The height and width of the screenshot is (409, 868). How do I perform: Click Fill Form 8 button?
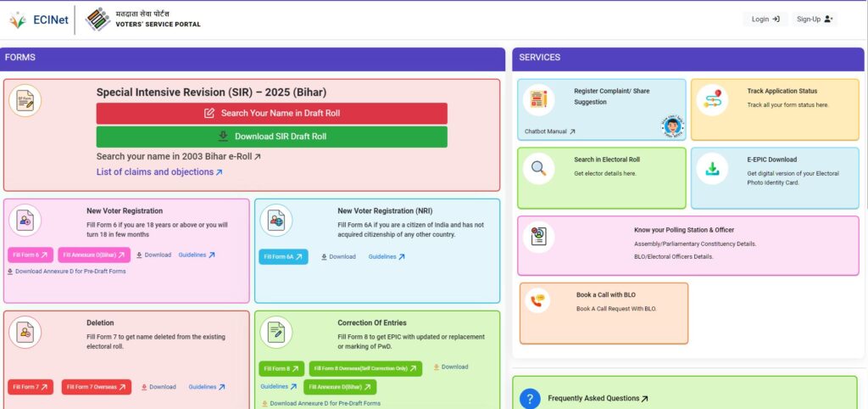point(281,368)
